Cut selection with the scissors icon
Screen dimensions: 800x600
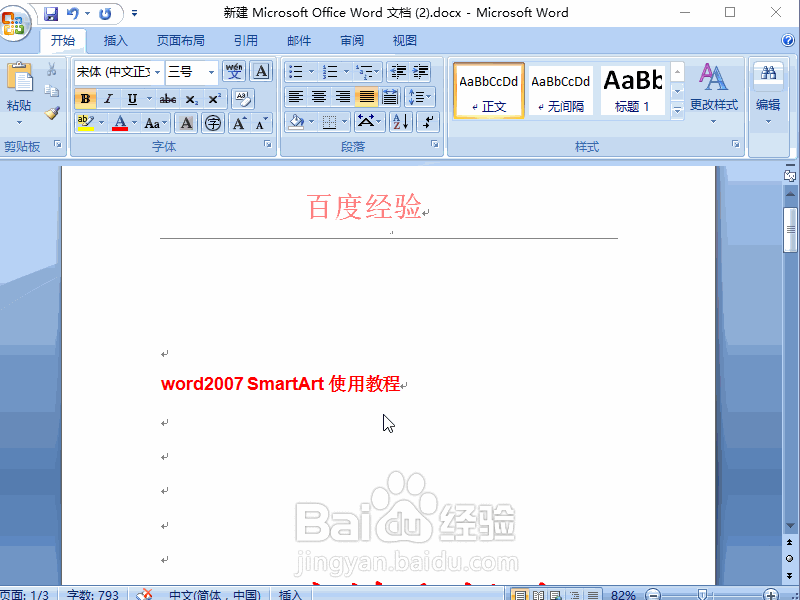[52, 69]
